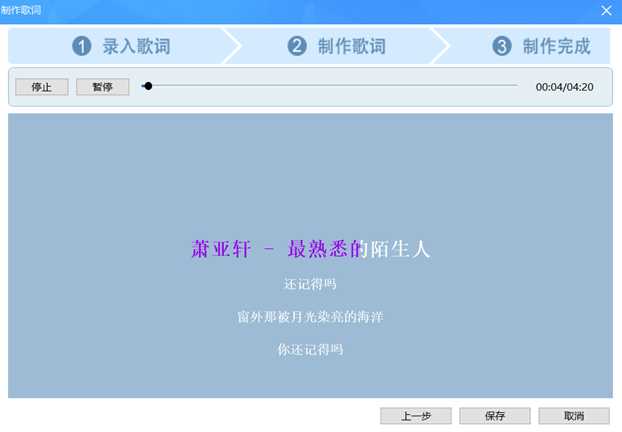Open step 3 制作完成
This screenshot has width=622, height=432.
[x=541, y=46]
